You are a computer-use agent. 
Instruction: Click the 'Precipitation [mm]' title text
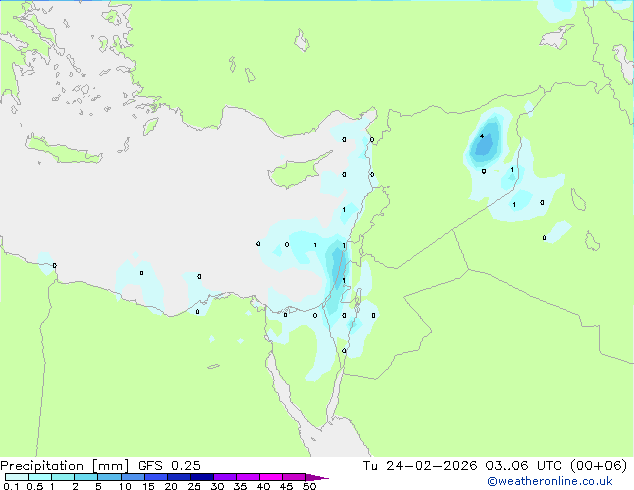pyautogui.click(x=65, y=466)
